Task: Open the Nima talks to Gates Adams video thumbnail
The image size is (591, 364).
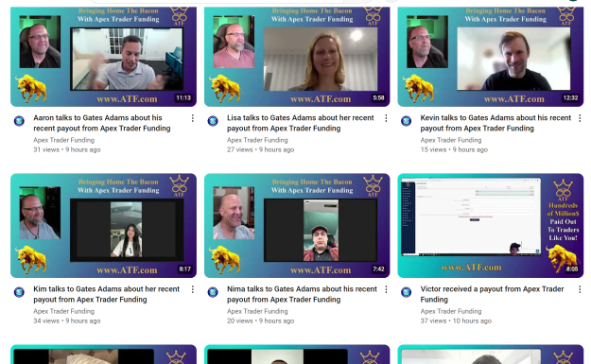Action: point(297,225)
